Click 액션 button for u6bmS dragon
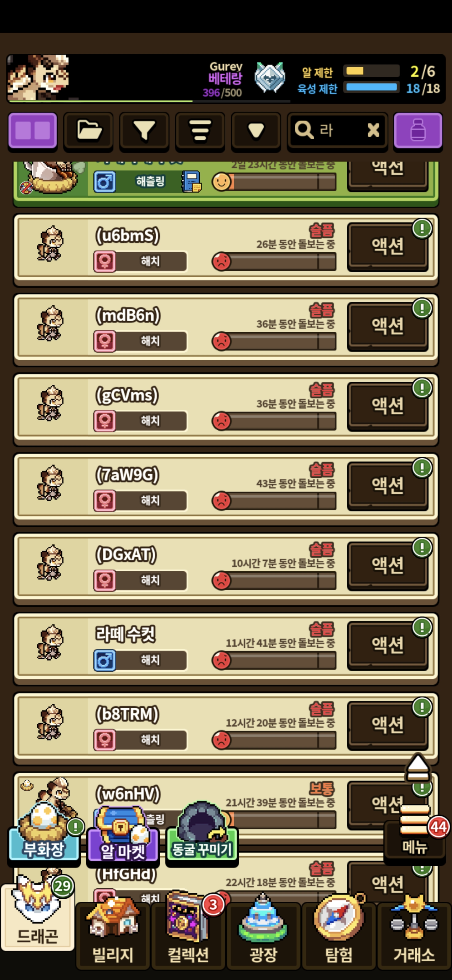The width and height of the screenshot is (452, 980). pyautogui.click(x=387, y=247)
